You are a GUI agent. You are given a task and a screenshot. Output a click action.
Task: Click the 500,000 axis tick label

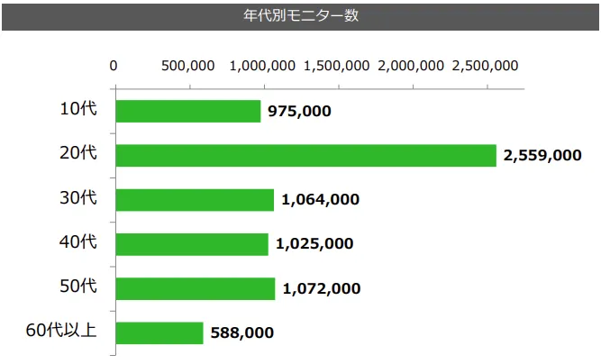coord(187,66)
